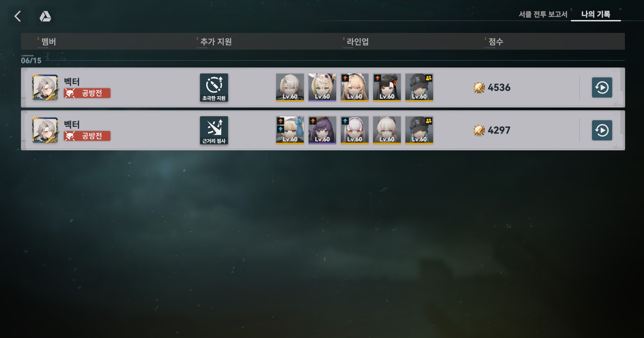644x338 pixels.
Task: Select the 초극한 지원 support skill icon
Action: (214, 88)
